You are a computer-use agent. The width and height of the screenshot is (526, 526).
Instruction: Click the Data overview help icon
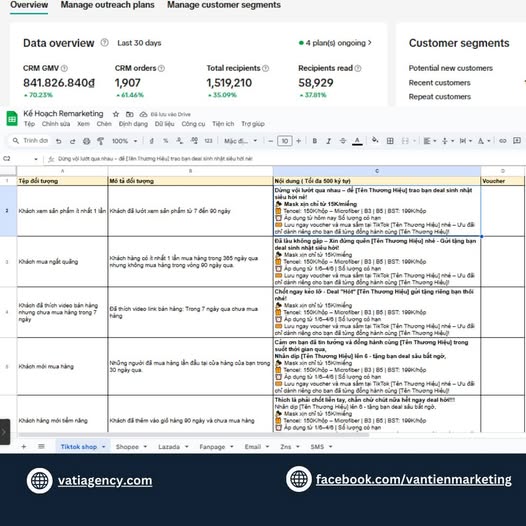105,43
